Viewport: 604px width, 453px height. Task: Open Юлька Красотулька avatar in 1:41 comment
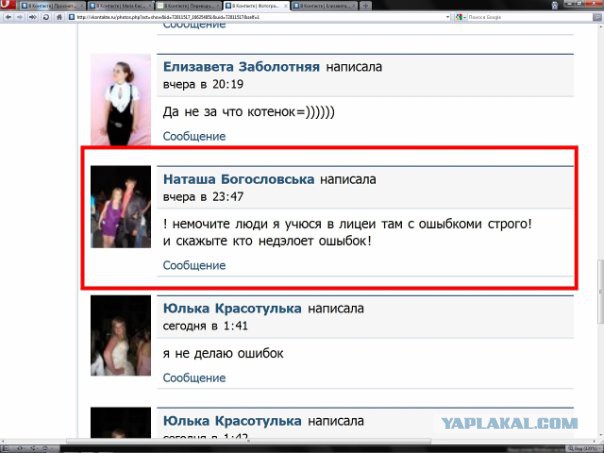coord(121,335)
